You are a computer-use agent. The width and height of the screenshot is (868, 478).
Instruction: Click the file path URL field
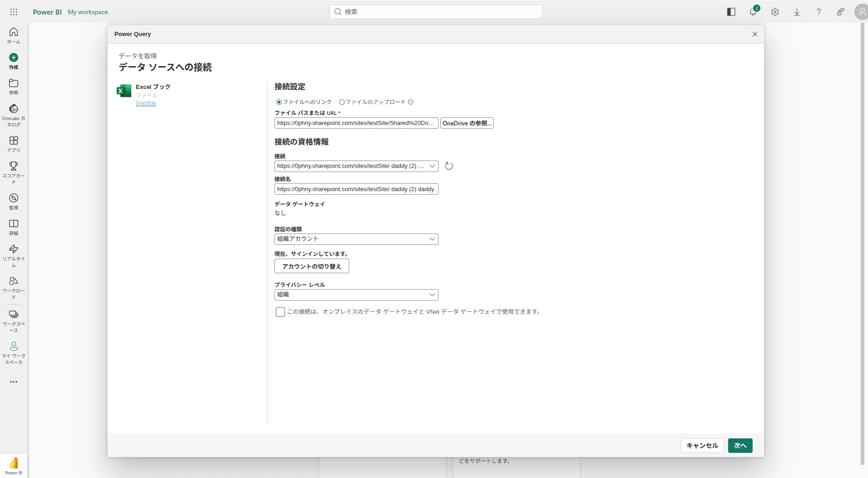click(x=356, y=123)
